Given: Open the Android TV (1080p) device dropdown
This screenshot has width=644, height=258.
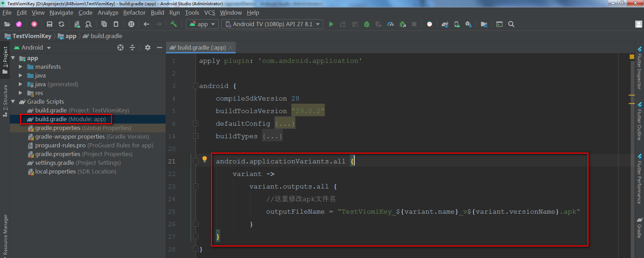Looking at the screenshot, I should click(x=272, y=24).
